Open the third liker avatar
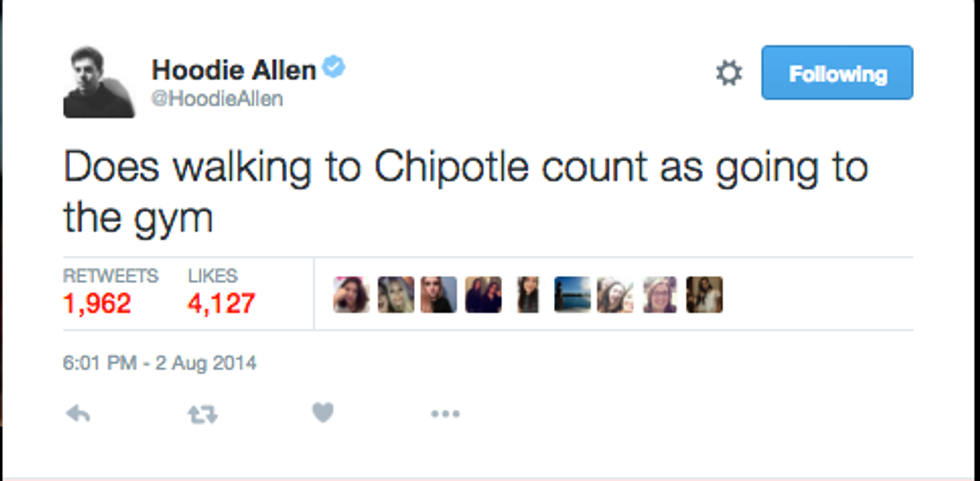980x481 pixels. pos(439,295)
